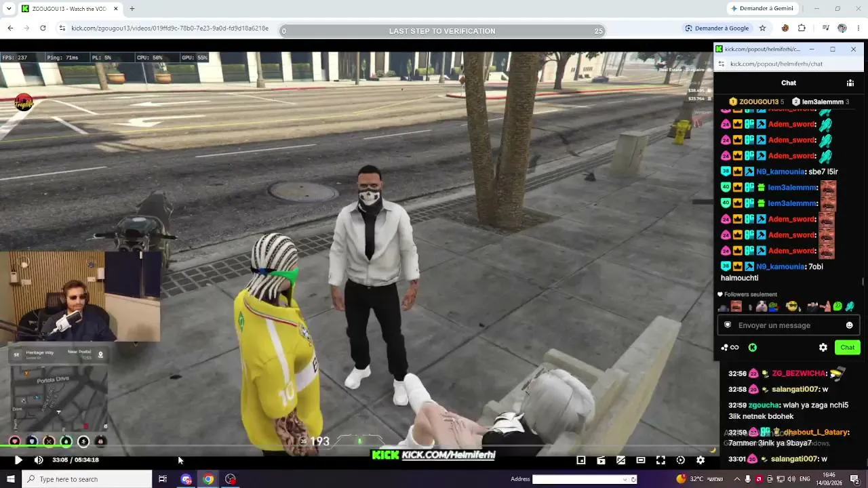View site information for kick.com
Viewport: 868px width, 488px height.
coord(62,28)
